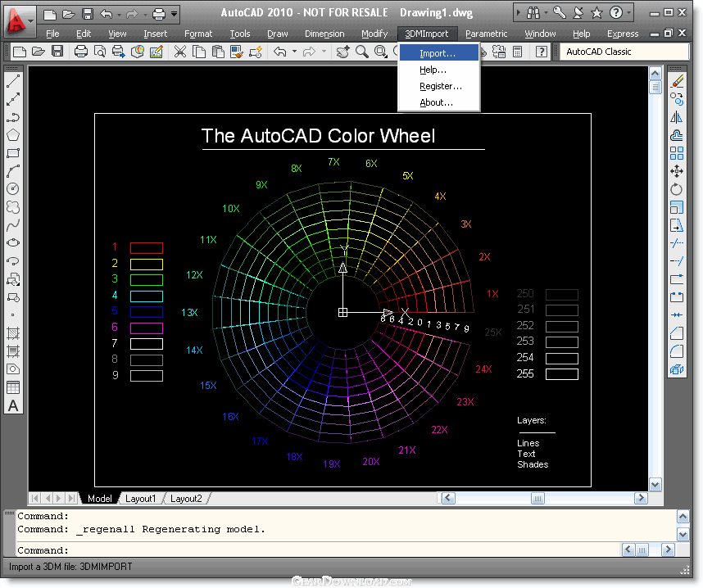This screenshot has width=703, height=588.
Task: Open the dropdown next to title bar help icon
Action: coord(629,13)
